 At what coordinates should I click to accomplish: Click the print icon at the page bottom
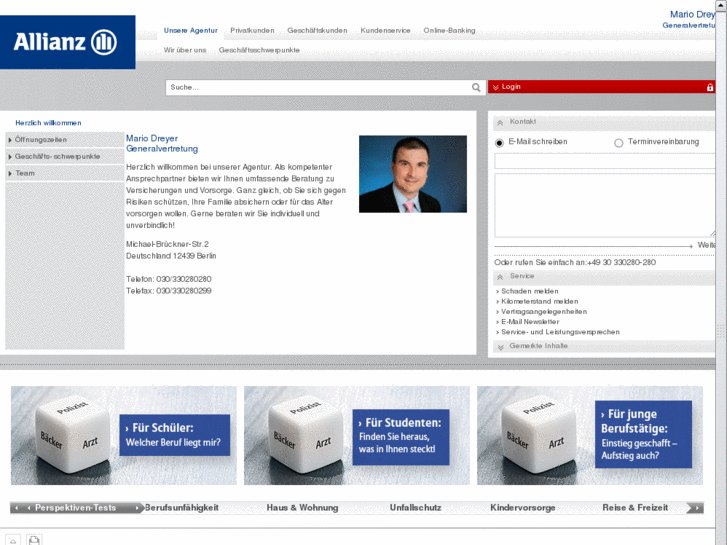pos(34,540)
